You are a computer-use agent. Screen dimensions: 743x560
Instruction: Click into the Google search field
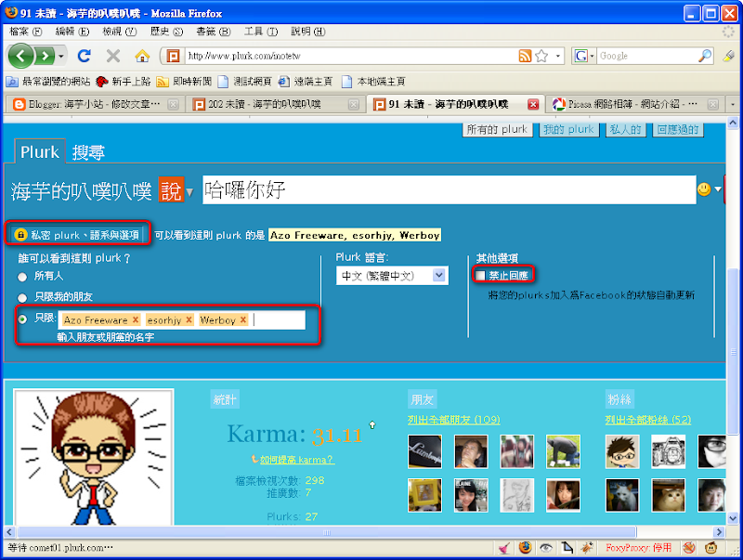tap(647, 56)
